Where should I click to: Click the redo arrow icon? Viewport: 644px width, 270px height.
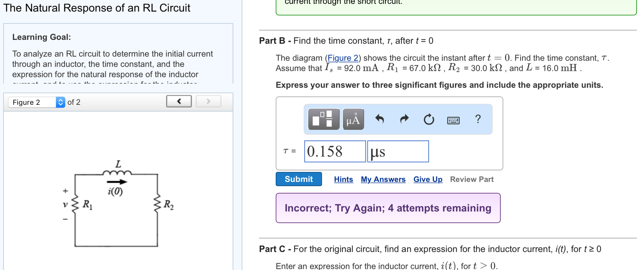[x=404, y=119]
